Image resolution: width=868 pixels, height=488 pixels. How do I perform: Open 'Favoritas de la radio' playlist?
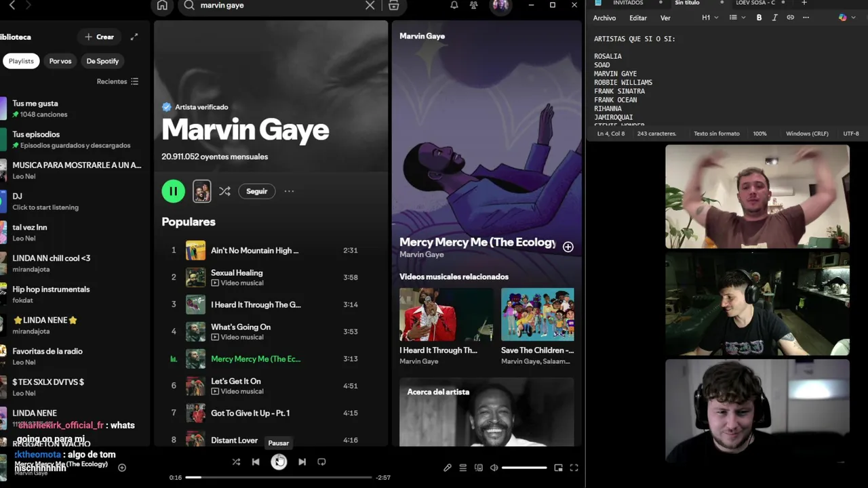71,357
